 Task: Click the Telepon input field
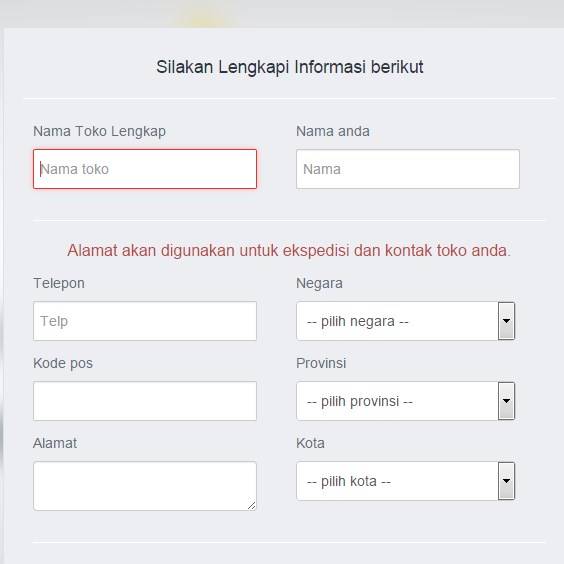[x=145, y=321]
